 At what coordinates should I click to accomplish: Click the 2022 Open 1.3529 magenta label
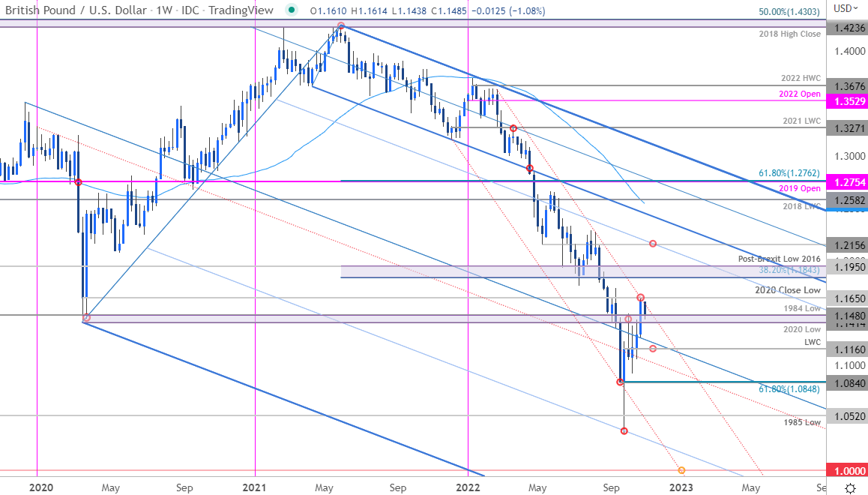(x=847, y=100)
